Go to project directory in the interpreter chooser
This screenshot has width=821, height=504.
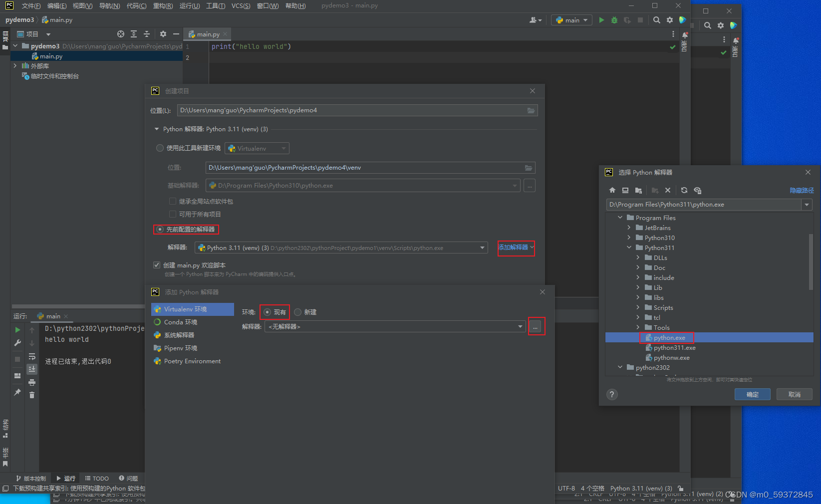pyautogui.click(x=638, y=190)
